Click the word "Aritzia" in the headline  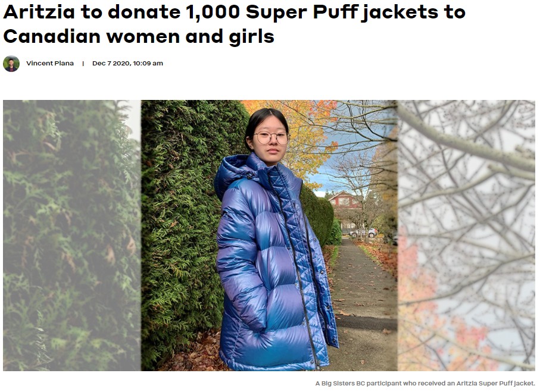pyautogui.click(x=39, y=12)
